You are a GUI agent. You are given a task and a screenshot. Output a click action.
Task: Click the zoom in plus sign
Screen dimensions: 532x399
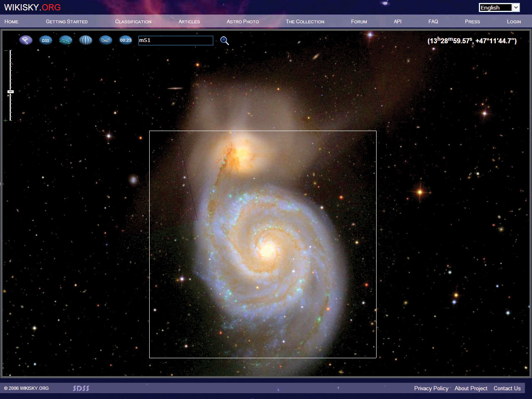tap(5, 120)
